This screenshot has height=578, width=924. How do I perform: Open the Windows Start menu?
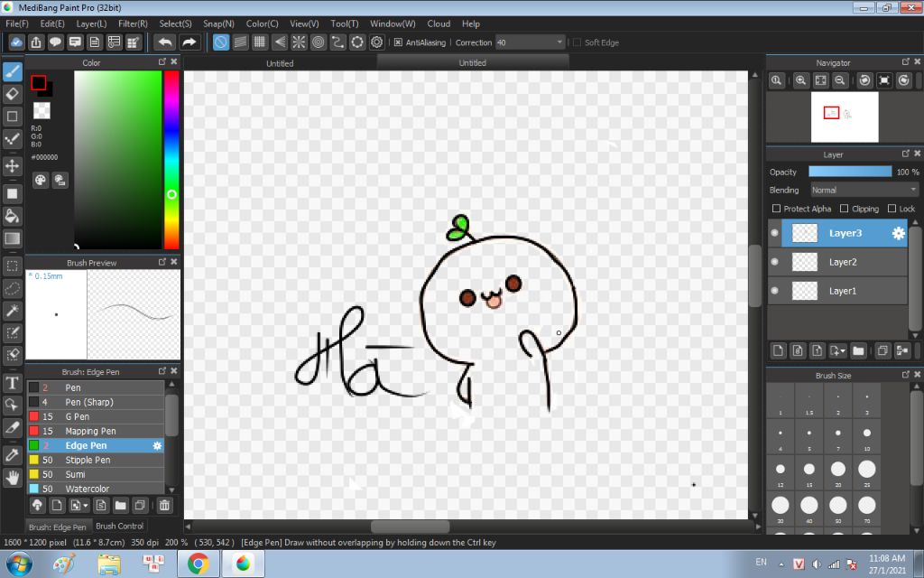tap(18, 564)
